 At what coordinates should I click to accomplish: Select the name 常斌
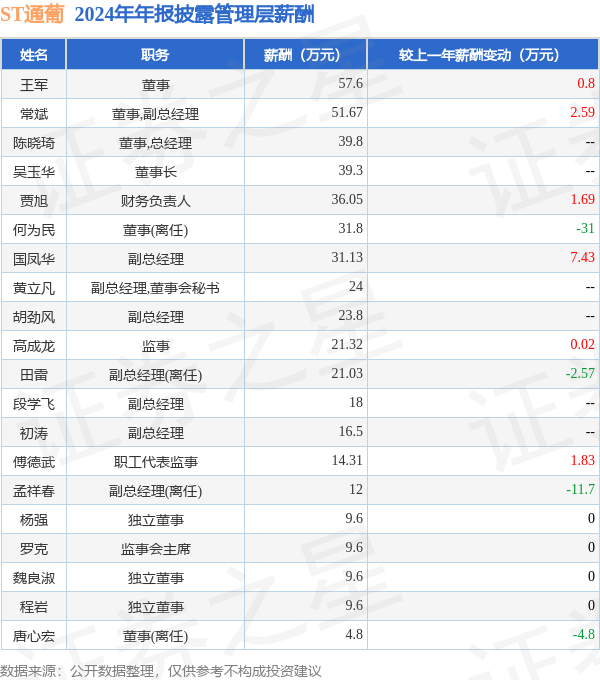(x=34, y=114)
